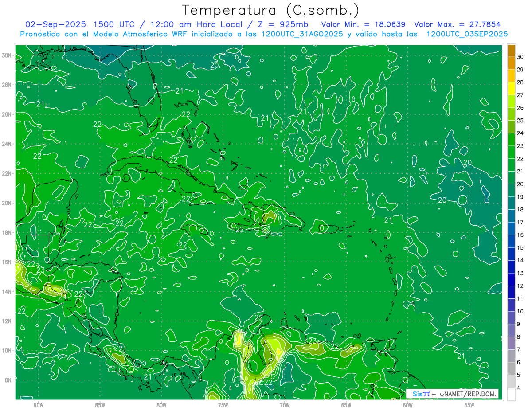This screenshot has width=532, height=411.
Task: Click the 26N latitude axis label
Action: coord(7,114)
